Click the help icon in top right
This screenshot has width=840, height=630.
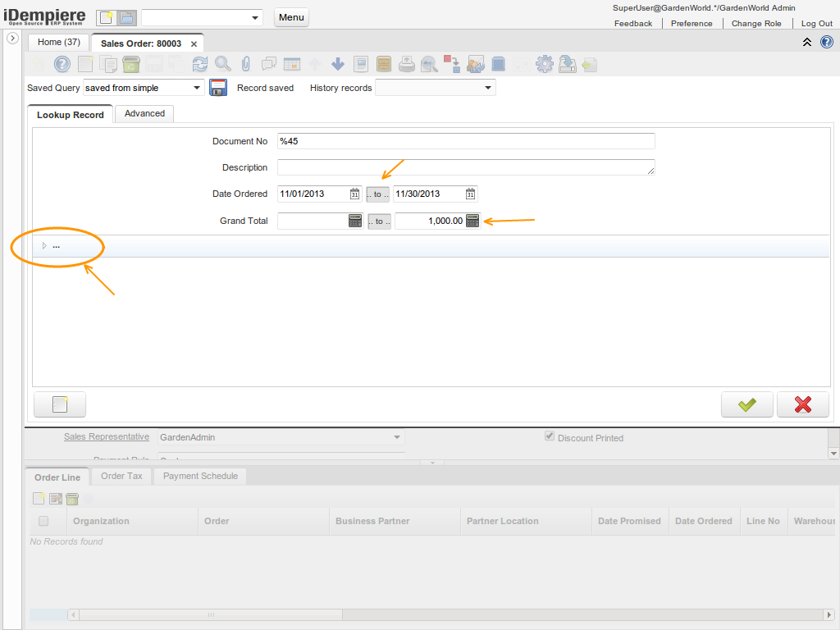point(827,42)
